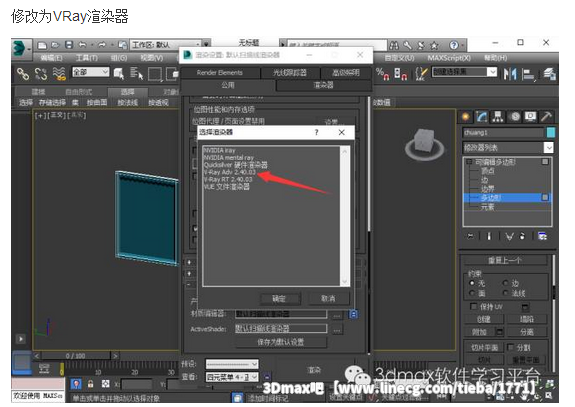Switch to the Modify panel icon
575x407 pixels.
click(481, 117)
